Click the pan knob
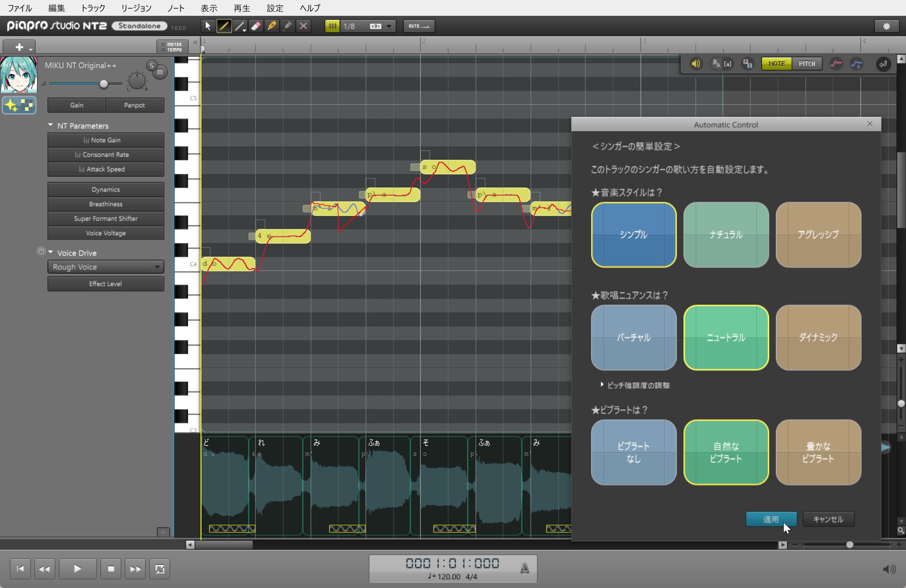The image size is (906, 588). (x=137, y=82)
